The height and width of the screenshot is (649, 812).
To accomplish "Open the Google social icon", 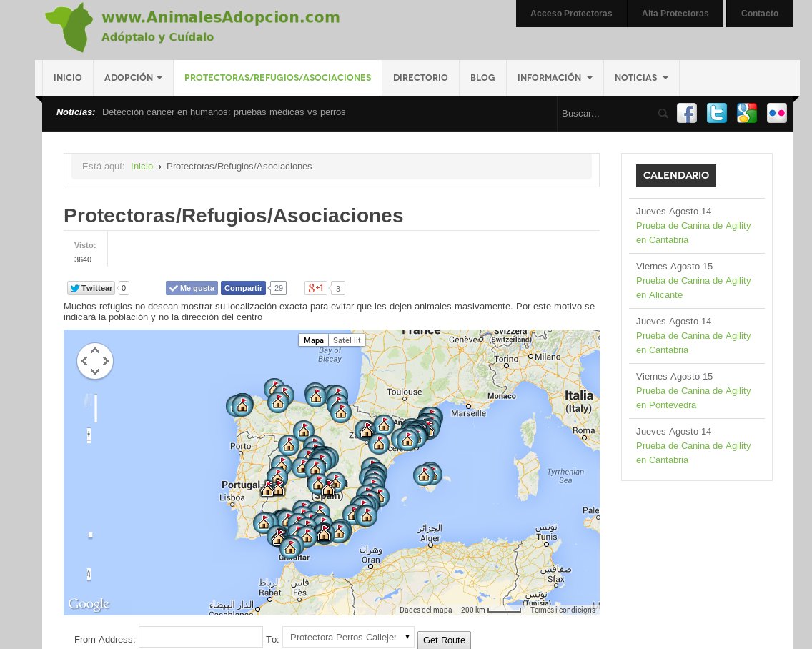I will click(x=747, y=113).
